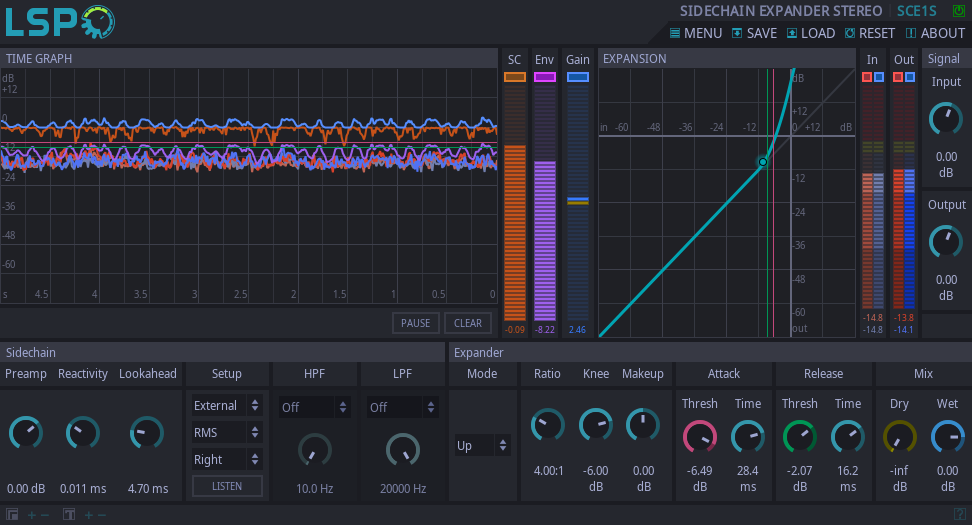Increase font size with second plus icon
972x525 pixels.
point(89,515)
